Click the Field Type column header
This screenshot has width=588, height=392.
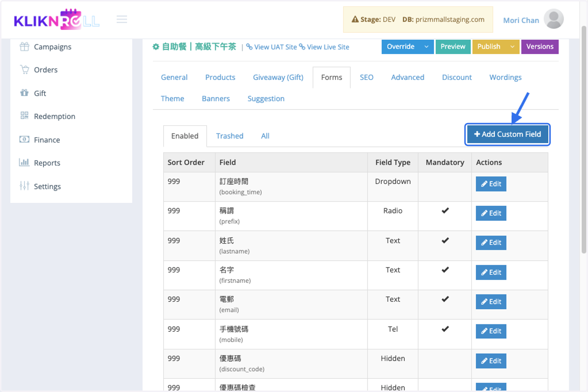point(393,162)
